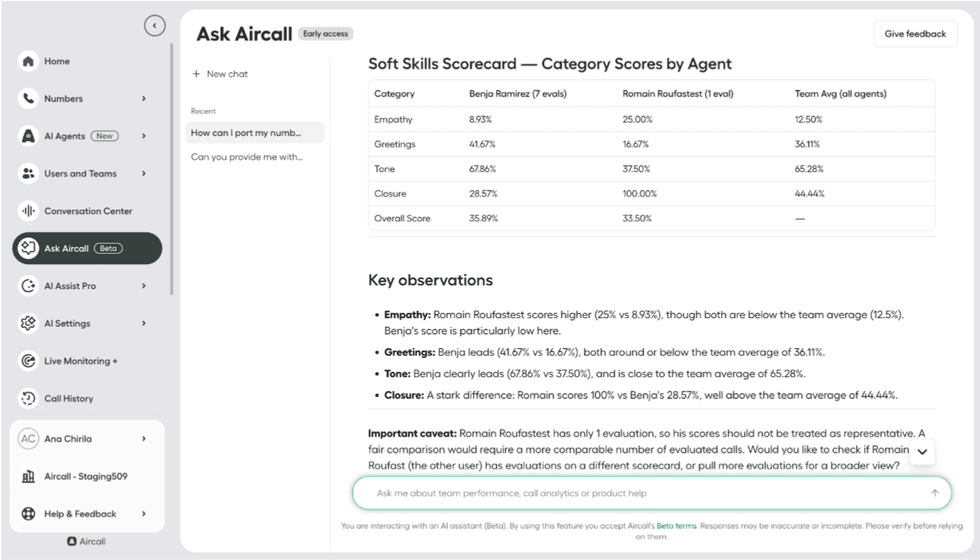Click the Empathy row label in table
The image size is (980, 560).
pos(393,120)
